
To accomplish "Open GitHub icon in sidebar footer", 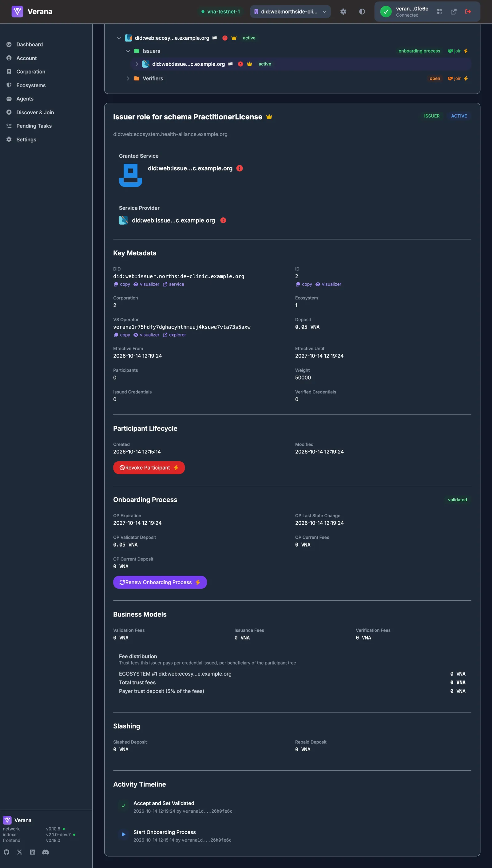I will click(x=6, y=852).
